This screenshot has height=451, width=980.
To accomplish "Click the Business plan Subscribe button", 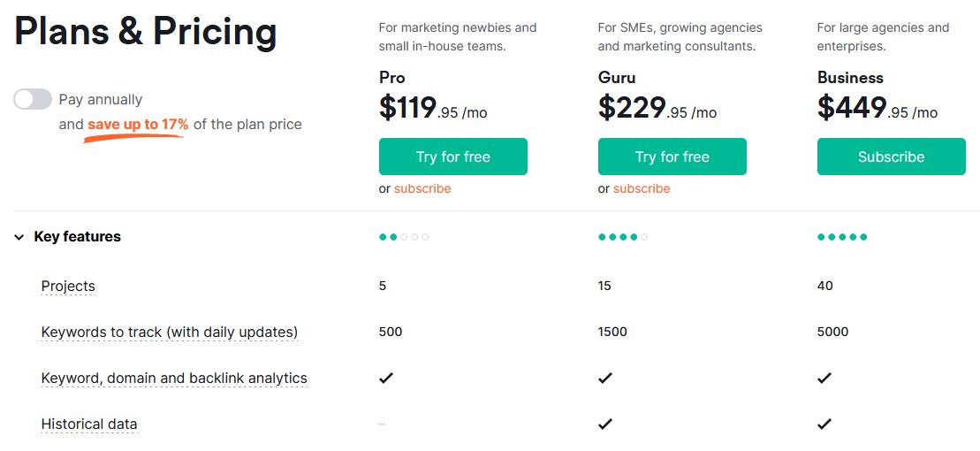I will 892,157.
